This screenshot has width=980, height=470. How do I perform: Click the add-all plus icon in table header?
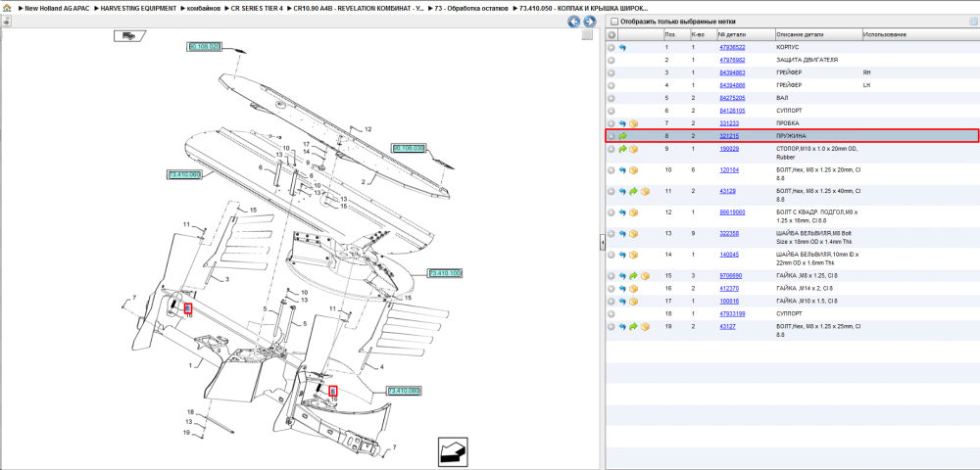(x=612, y=34)
